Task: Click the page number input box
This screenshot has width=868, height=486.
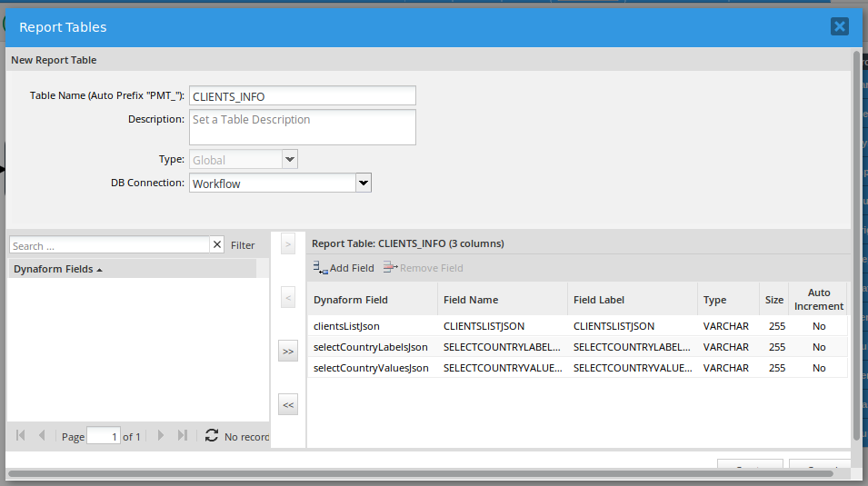Action: click(103, 437)
